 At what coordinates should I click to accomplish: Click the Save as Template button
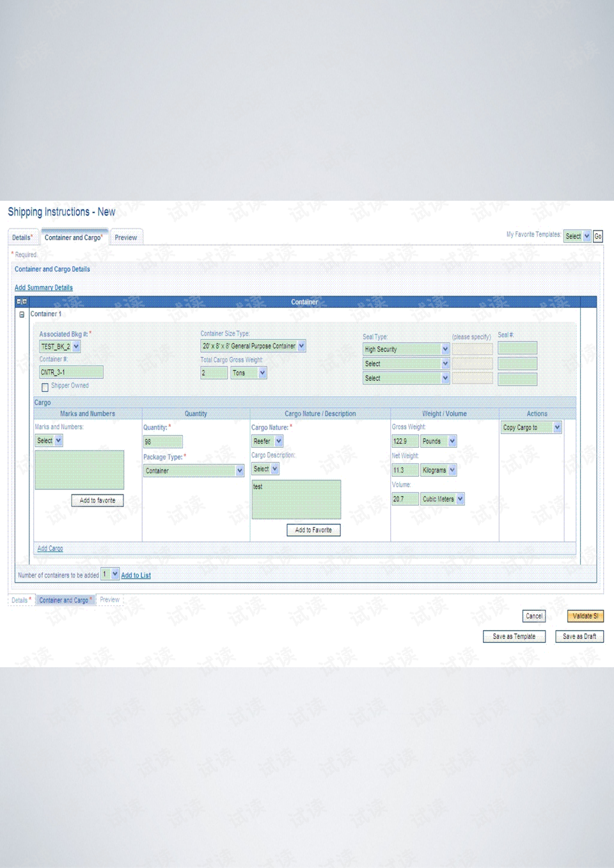[x=514, y=636]
